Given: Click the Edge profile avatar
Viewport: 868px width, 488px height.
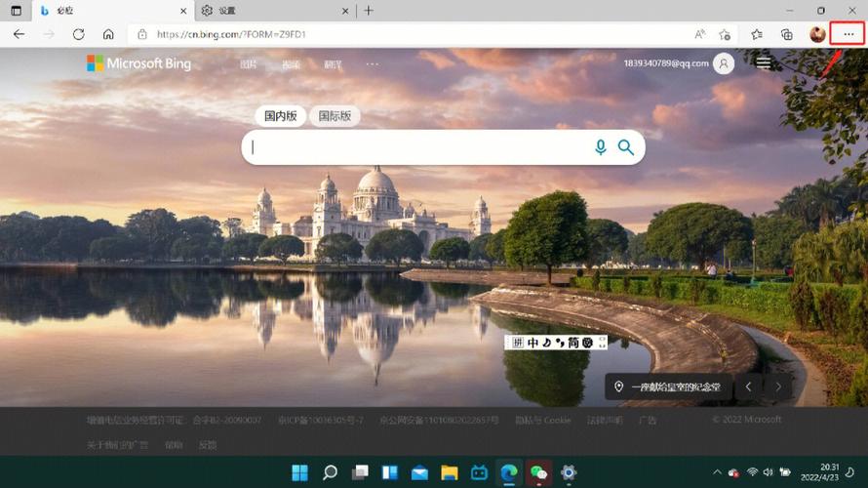Looking at the screenshot, I should [x=817, y=34].
